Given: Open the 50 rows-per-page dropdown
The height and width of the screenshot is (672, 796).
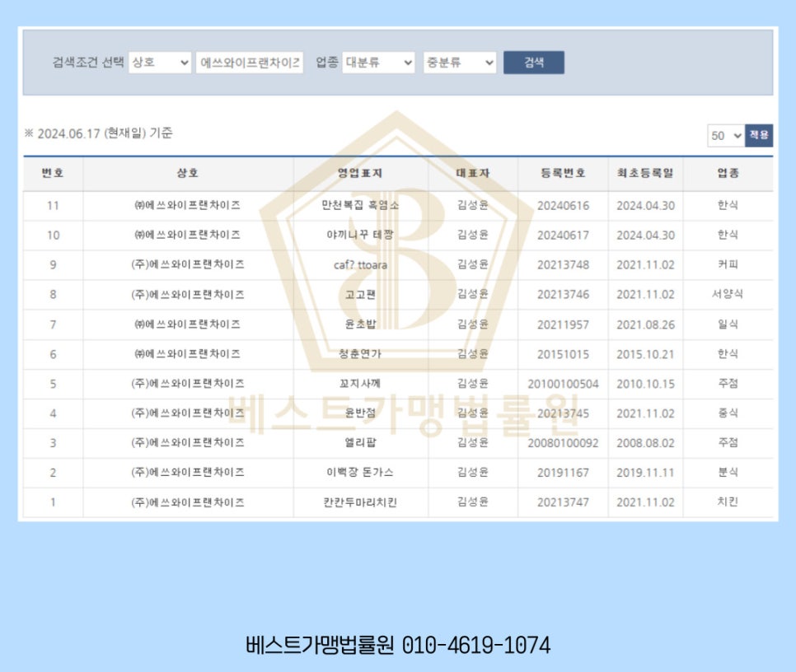Looking at the screenshot, I should (x=726, y=135).
